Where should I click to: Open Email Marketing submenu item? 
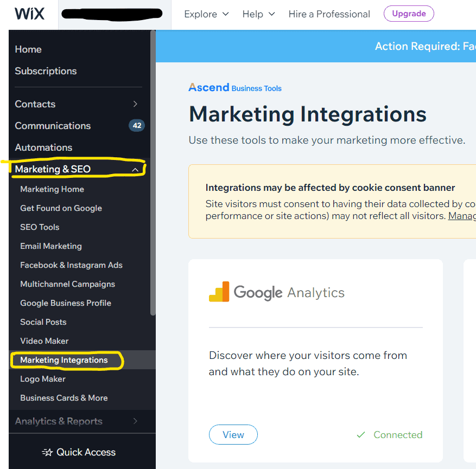tap(51, 246)
